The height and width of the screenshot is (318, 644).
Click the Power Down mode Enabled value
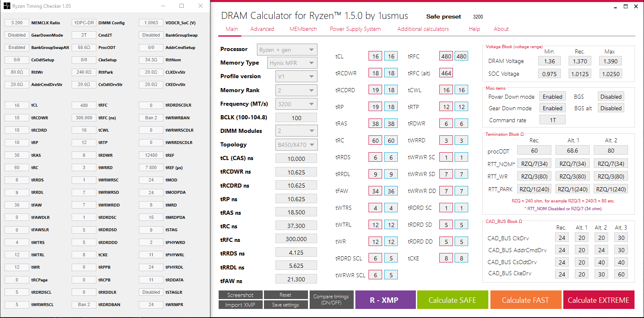pyautogui.click(x=552, y=97)
